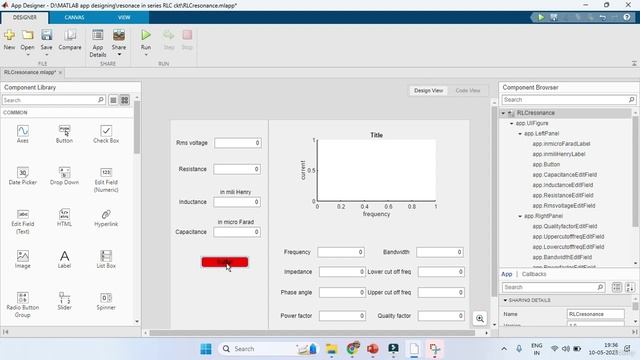The image size is (640, 360).
Task: Open the Windows Start menu
Action: [206, 349]
